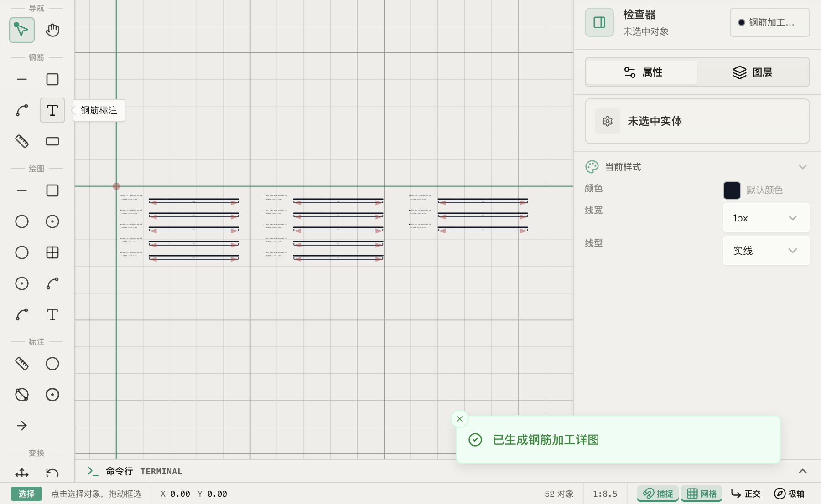
Task: Click the 点击选择对象，拖动框选 hint text
Action: point(96,494)
